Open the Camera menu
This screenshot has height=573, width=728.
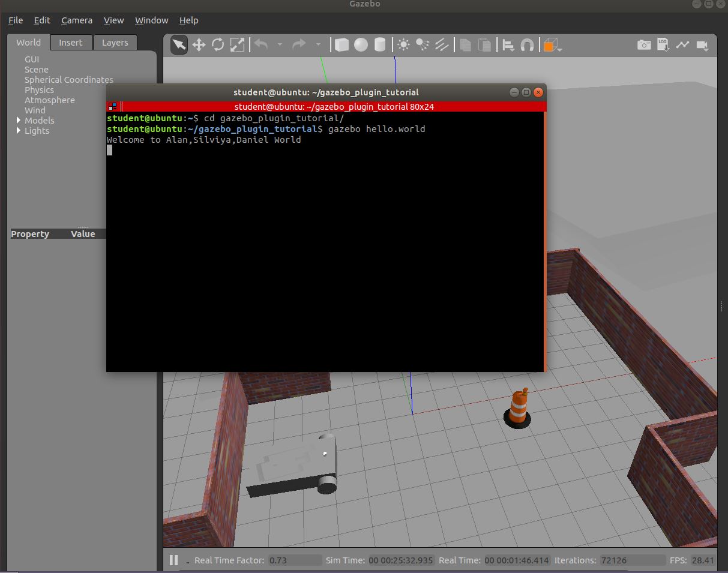[77, 20]
